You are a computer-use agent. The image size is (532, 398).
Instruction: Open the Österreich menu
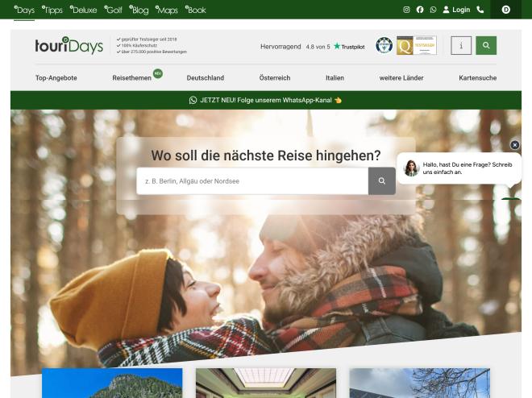pyautogui.click(x=275, y=78)
